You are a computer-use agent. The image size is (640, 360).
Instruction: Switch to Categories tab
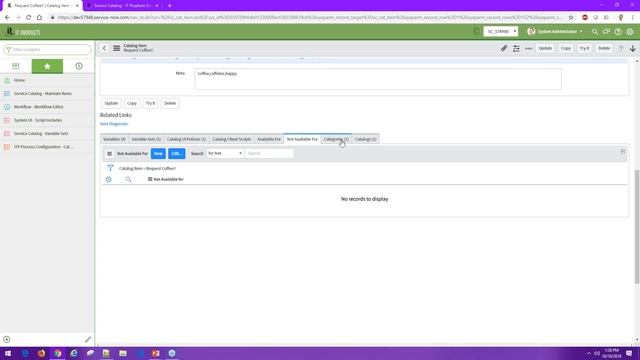pos(336,139)
